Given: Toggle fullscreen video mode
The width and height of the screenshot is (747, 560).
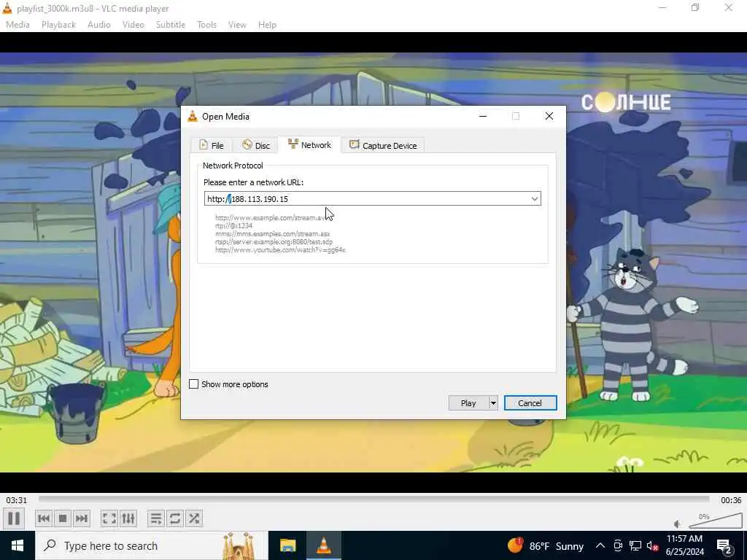Looking at the screenshot, I should (109, 518).
